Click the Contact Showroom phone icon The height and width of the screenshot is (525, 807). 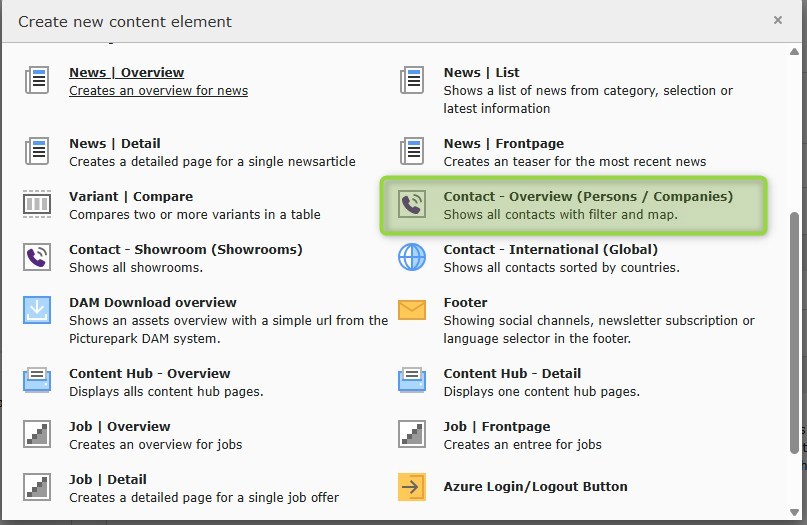37,258
